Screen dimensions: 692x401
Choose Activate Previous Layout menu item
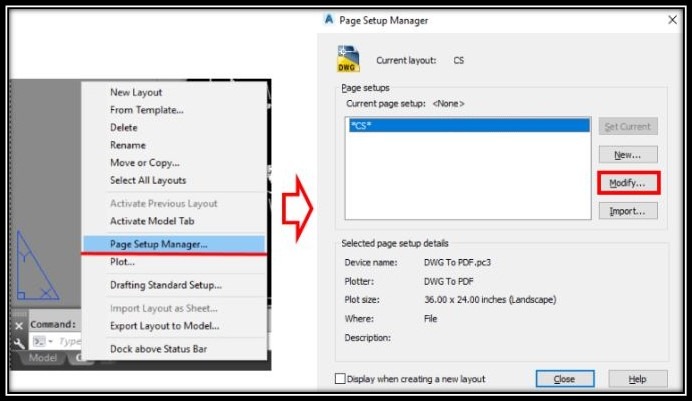click(164, 203)
